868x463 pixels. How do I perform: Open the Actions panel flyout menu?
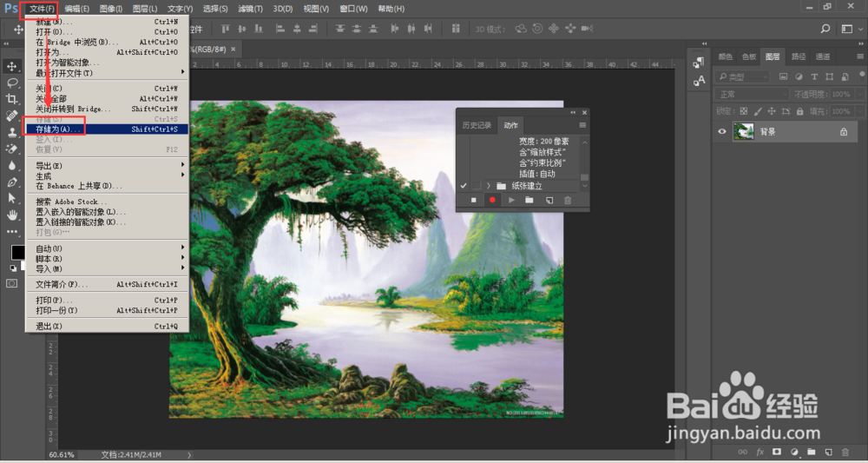[582, 125]
